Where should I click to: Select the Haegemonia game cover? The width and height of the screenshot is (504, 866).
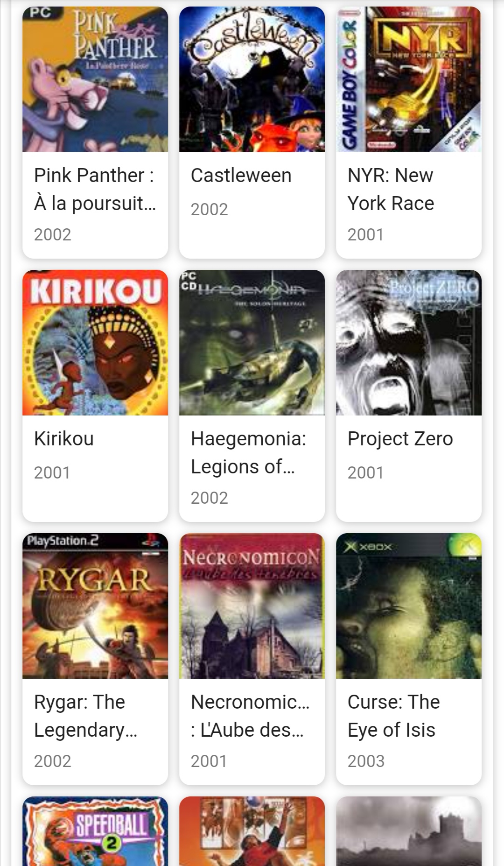click(x=252, y=343)
